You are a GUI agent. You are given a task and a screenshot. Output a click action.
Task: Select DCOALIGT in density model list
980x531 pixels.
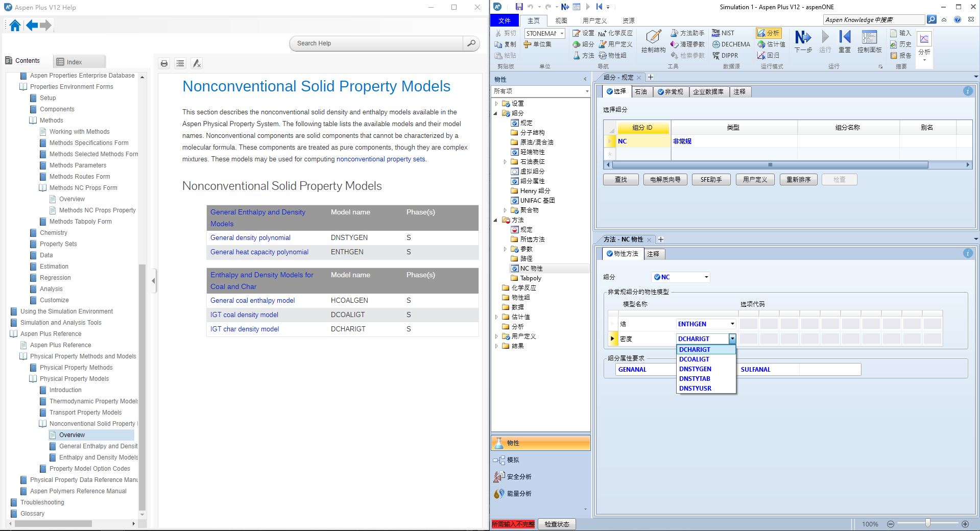click(x=706, y=359)
